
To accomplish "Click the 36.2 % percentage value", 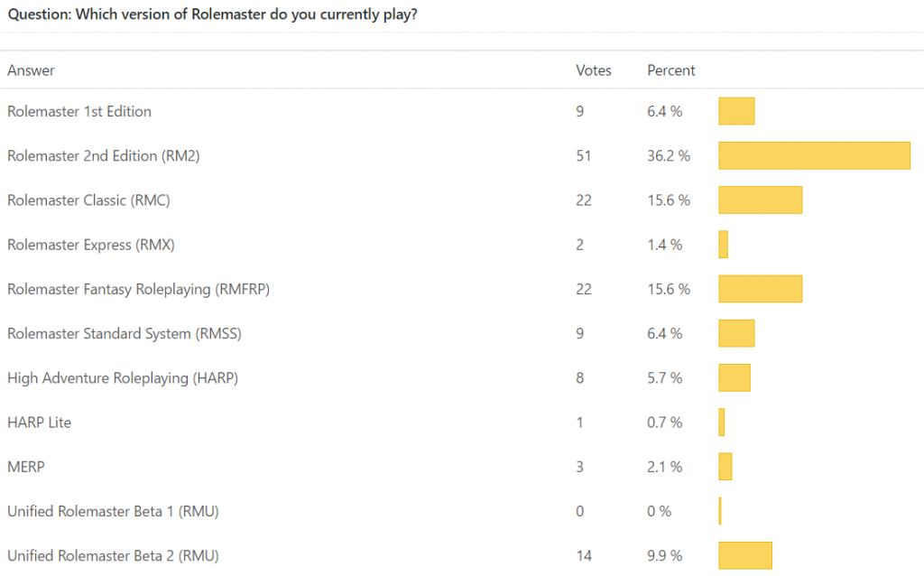I will [x=669, y=156].
